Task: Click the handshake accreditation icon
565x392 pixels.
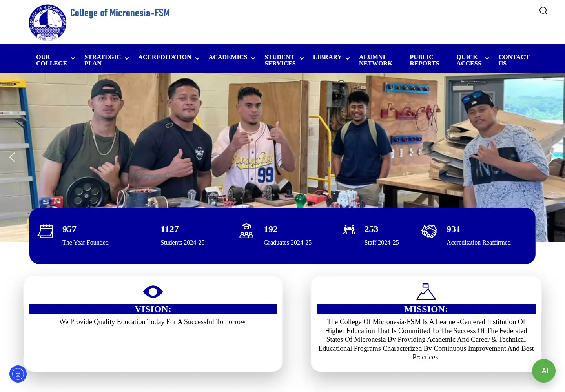Action: [x=429, y=231]
